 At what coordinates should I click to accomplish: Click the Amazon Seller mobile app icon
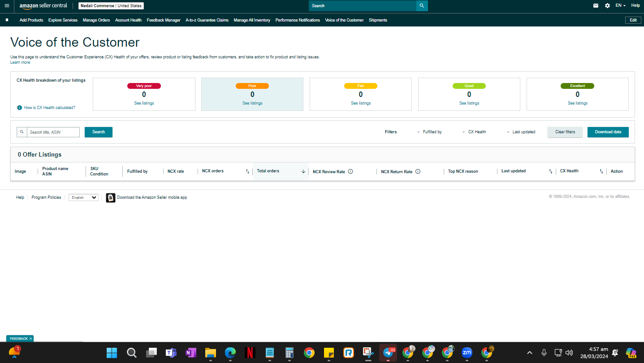(x=111, y=198)
